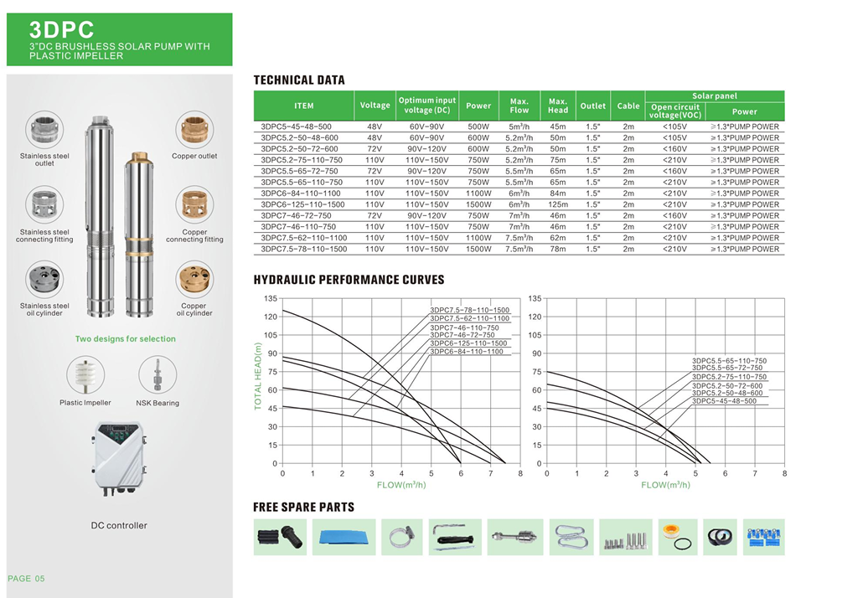This screenshot has width=868, height=598.
Task: Select the copper connecting fitting icon
Action: pyautogui.click(x=194, y=207)
